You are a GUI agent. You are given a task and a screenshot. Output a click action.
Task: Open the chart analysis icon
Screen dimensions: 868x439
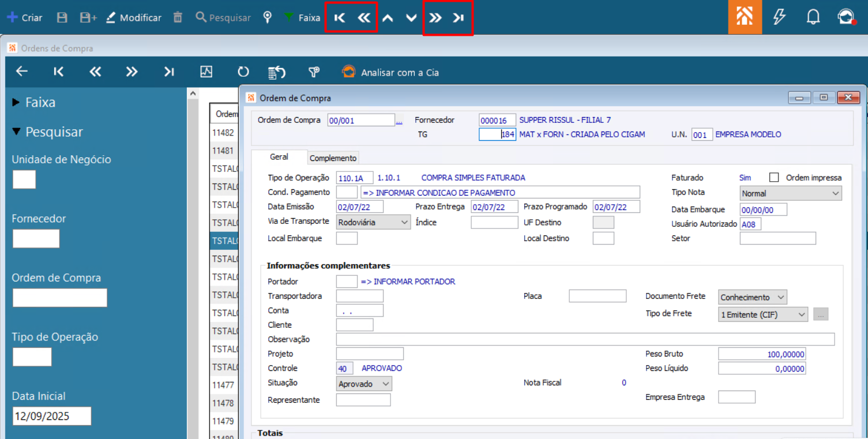[x=206, y=72]
